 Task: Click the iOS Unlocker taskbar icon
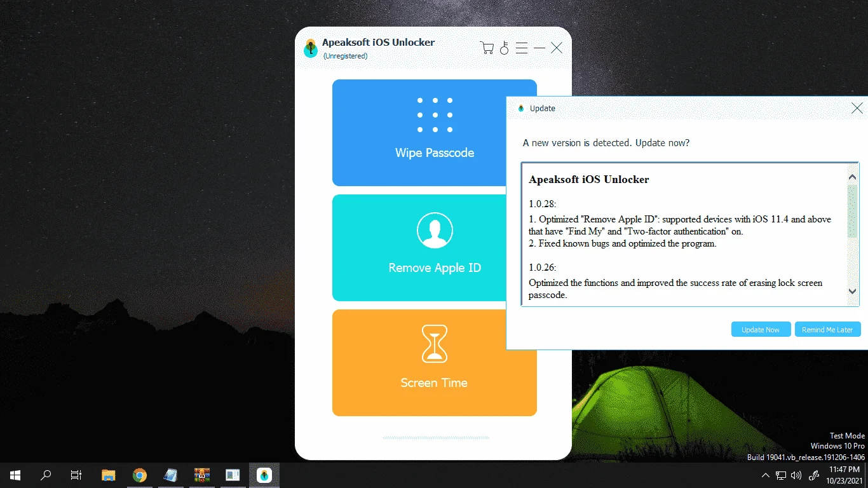[x=264, y=475]
